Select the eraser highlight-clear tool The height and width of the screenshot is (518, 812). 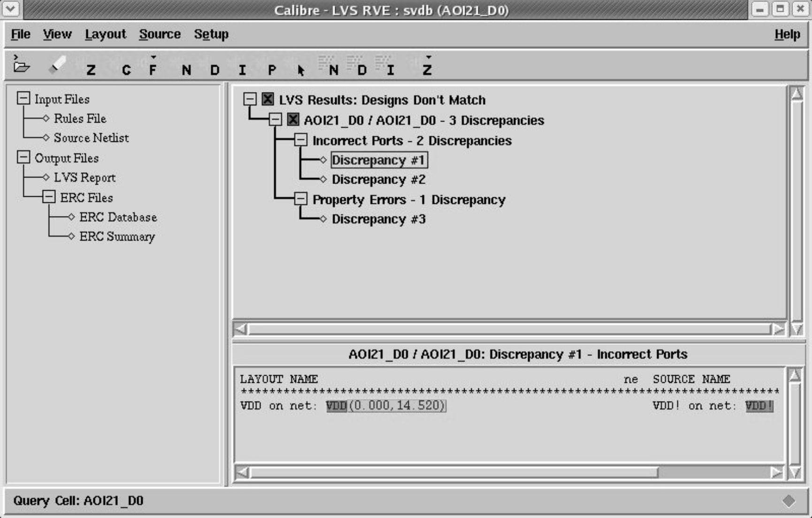coord(57,65)
